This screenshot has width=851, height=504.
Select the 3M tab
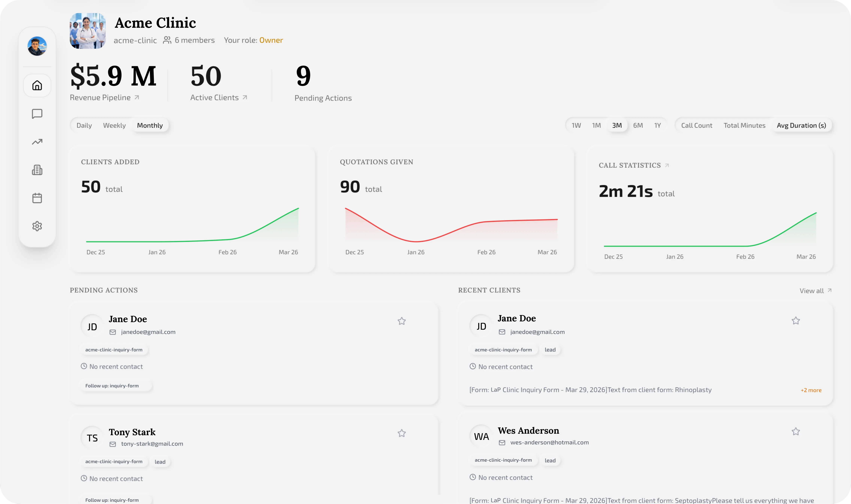click(x=617, y=125)
